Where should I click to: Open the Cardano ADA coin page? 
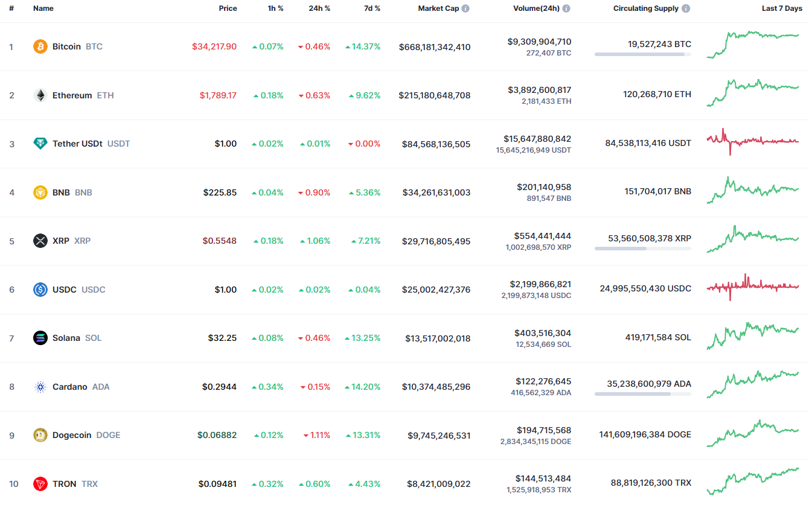pyautogui.click(x=70, y=387)
